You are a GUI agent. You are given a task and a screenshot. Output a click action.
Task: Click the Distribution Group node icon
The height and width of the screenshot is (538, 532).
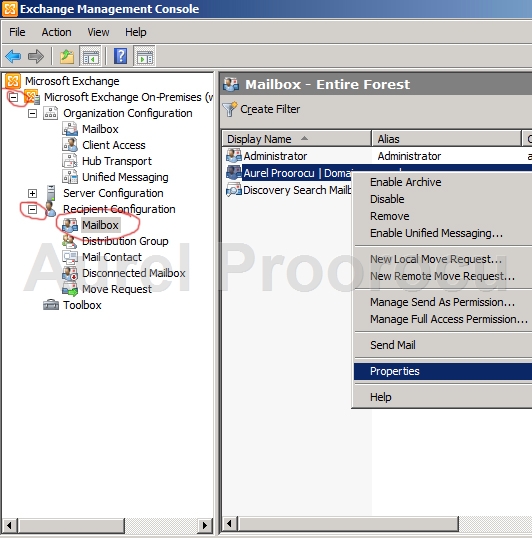point(70,241)
